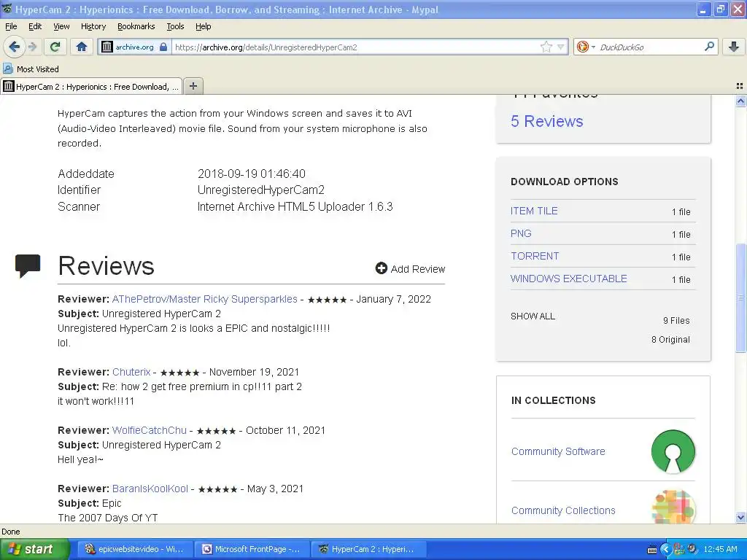Click the page scrollbar down arrow
Viewport: 747px width, 560px height.
pos(740,518)
